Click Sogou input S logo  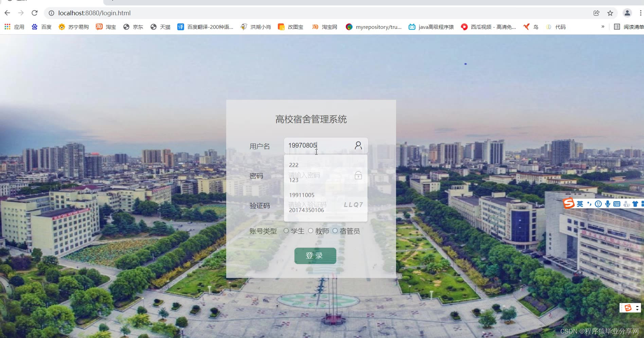[569, 203]
